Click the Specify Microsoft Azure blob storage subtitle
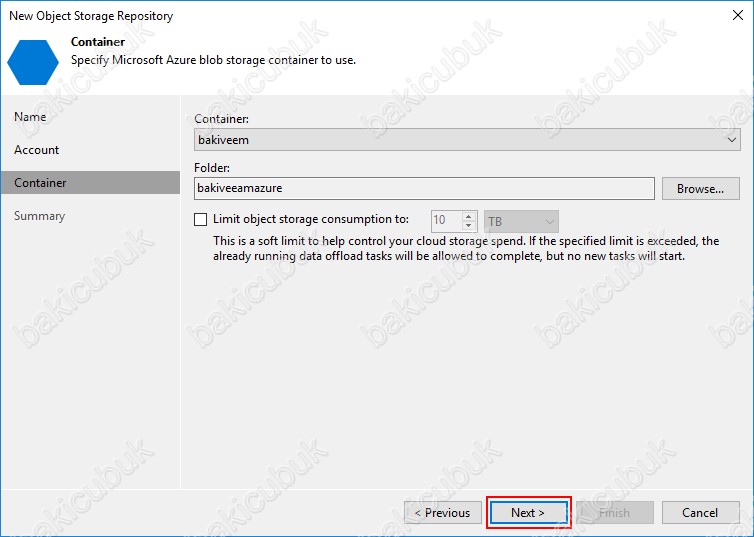754x537 pixels. click(x=214, y=60)
